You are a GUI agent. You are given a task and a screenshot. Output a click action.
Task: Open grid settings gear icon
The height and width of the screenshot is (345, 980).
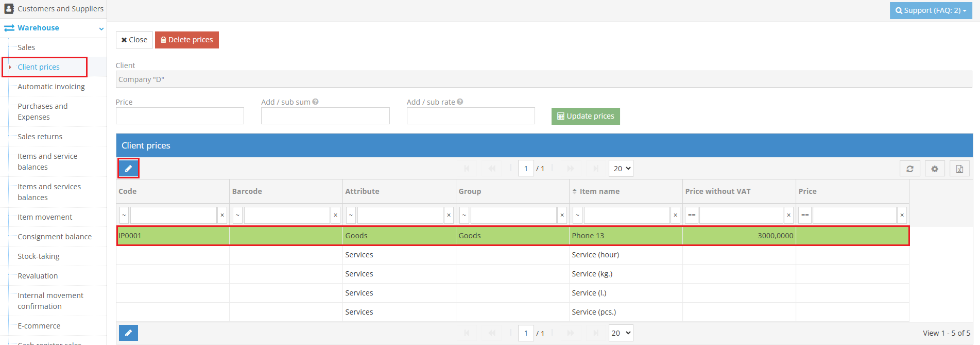935,169
